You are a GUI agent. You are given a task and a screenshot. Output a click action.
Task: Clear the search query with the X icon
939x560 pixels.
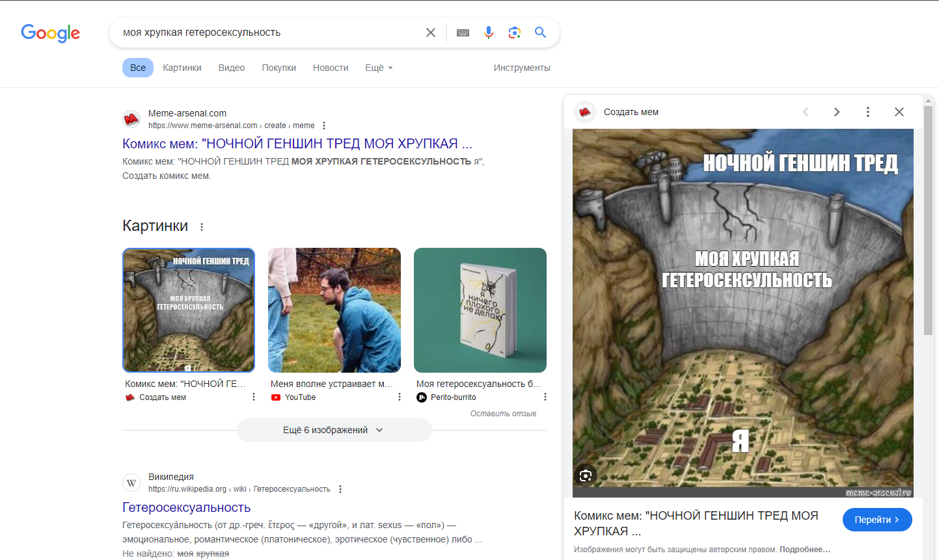coord(431,33)
